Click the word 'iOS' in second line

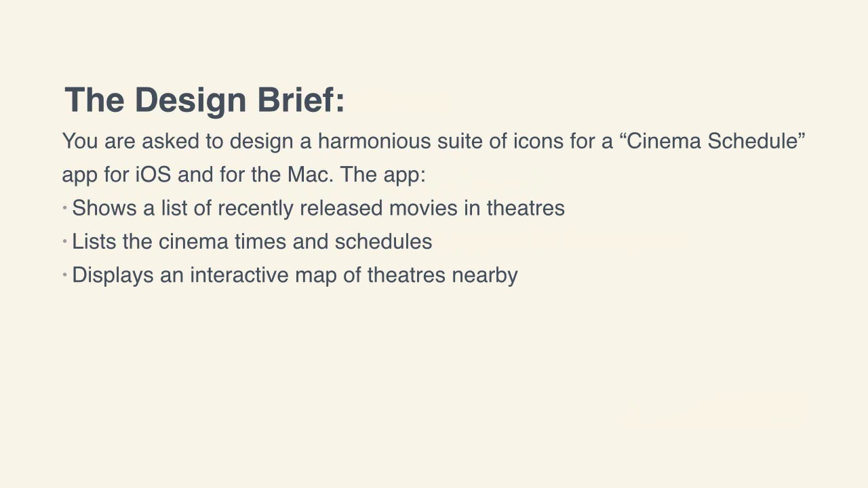pyautogui.click(x=153, y=174)
